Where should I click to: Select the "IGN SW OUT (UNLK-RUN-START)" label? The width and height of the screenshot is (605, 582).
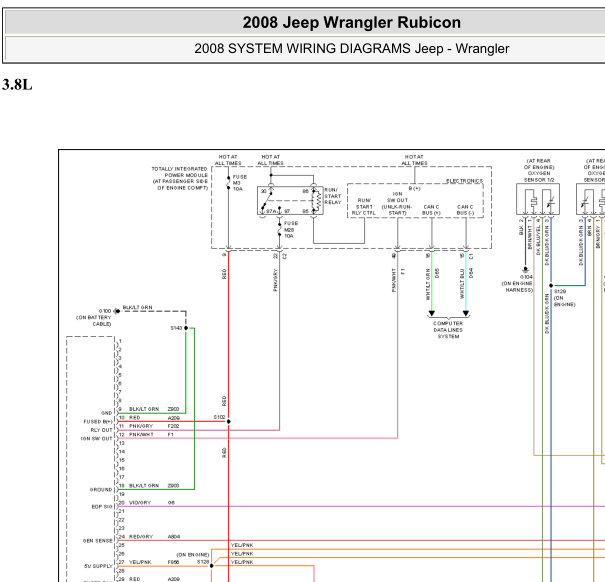click(x=397, y=203)
